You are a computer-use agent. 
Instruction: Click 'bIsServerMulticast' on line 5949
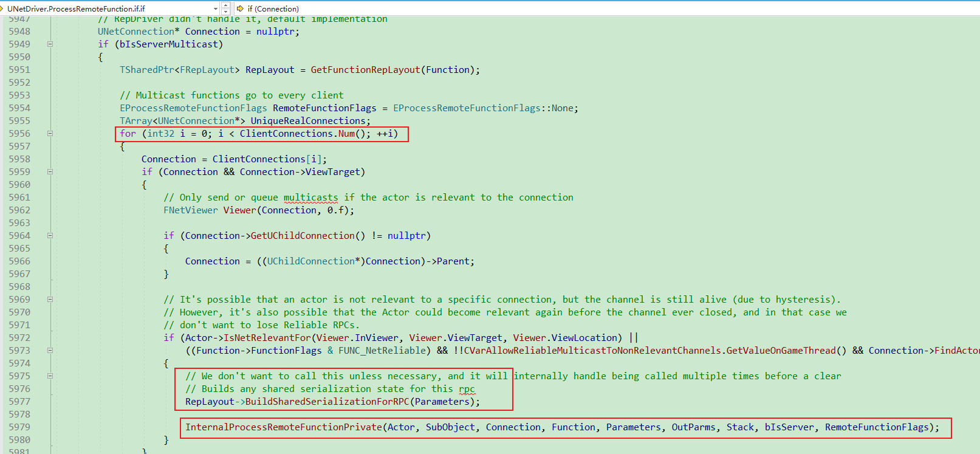pos(168,44)
